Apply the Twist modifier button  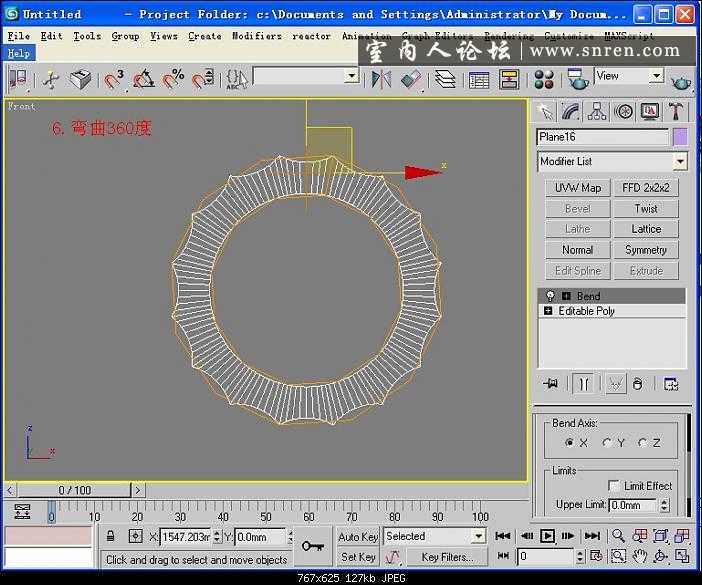click(646, 209)
